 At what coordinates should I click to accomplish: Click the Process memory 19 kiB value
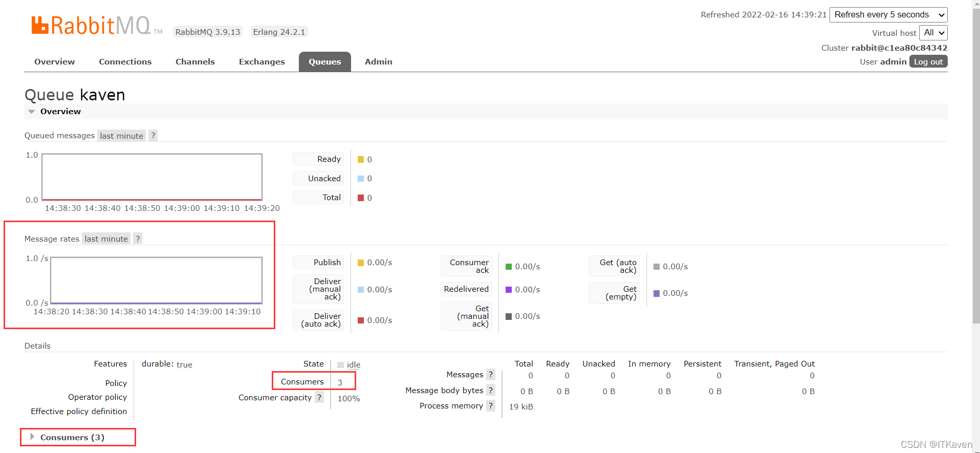[521, 406]
